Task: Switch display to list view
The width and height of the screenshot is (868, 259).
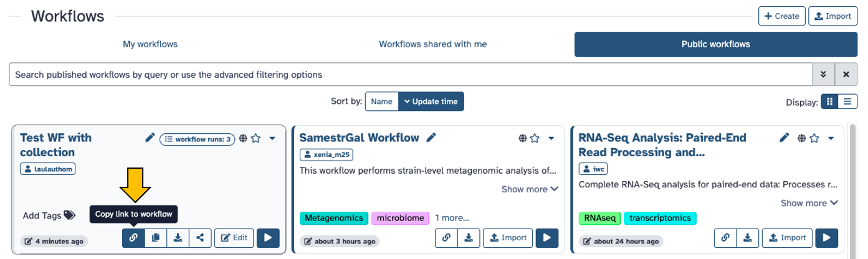Action: click(x=847, y=101)
